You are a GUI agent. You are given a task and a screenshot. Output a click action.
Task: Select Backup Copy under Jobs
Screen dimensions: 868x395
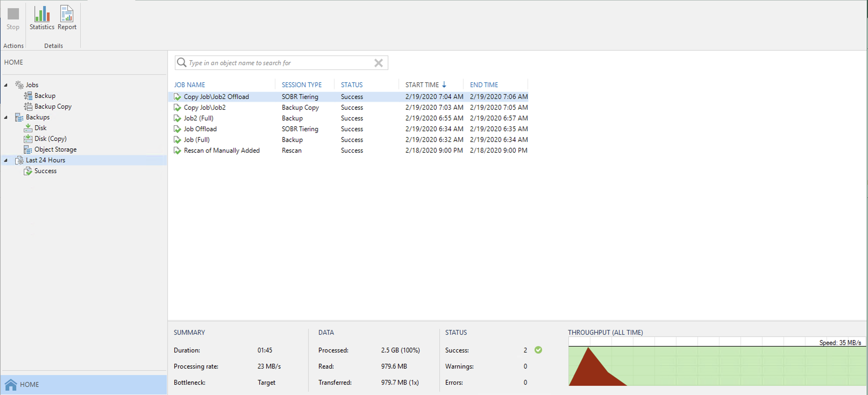click(x=53, y=106)
